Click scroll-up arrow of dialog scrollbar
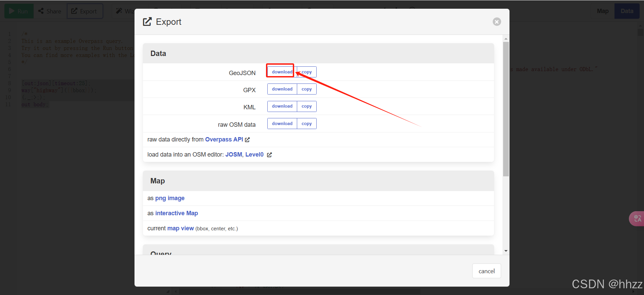Screen dimensions: 644x295 coord(506,39)
